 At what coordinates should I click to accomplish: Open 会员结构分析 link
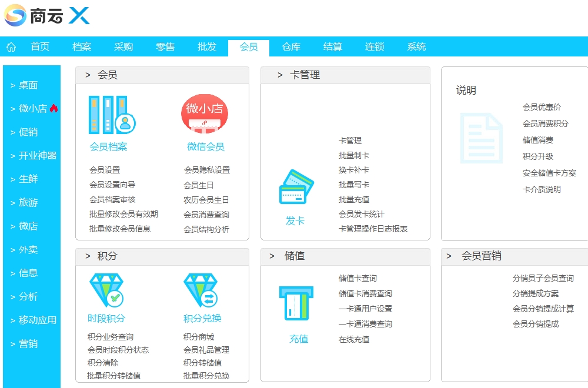(x=206, y=229)
